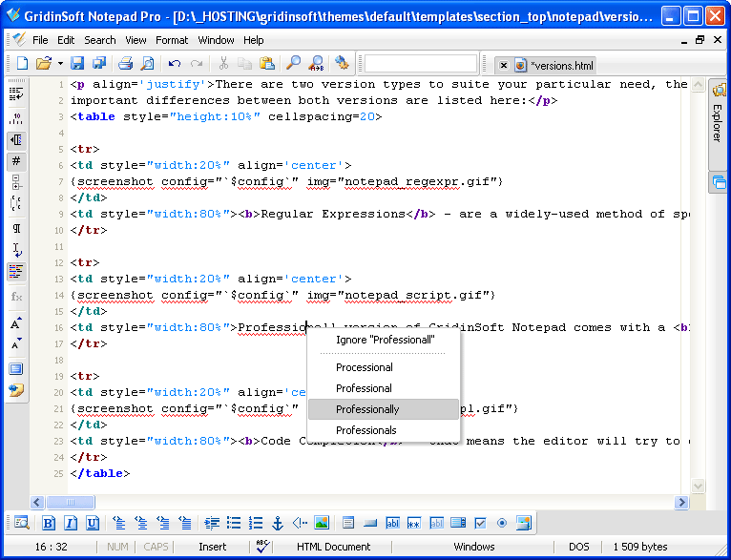
Task: Open the View menu
Action: (136, 40)
